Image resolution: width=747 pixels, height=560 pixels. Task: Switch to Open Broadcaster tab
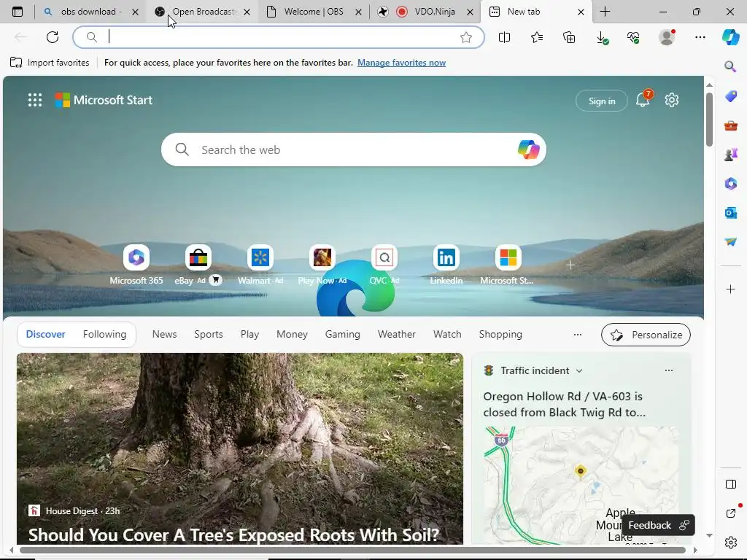click(x=203, y=12)
